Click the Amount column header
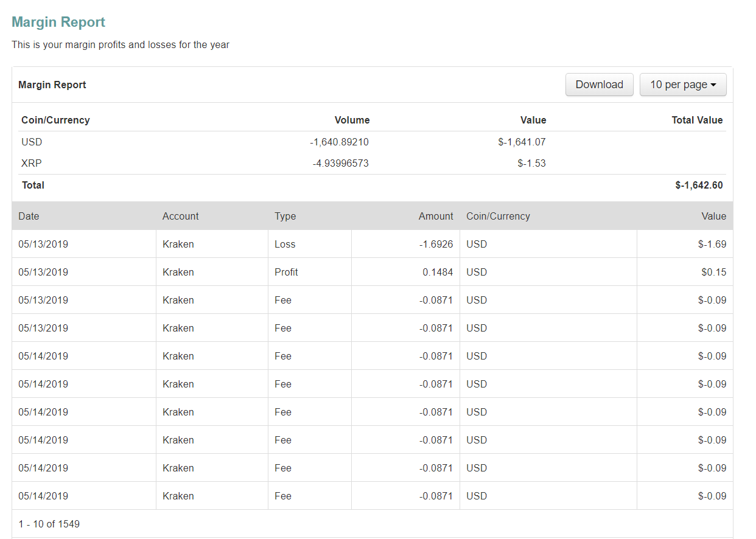The width and height of the screenshot is (756, 539). 435,216
